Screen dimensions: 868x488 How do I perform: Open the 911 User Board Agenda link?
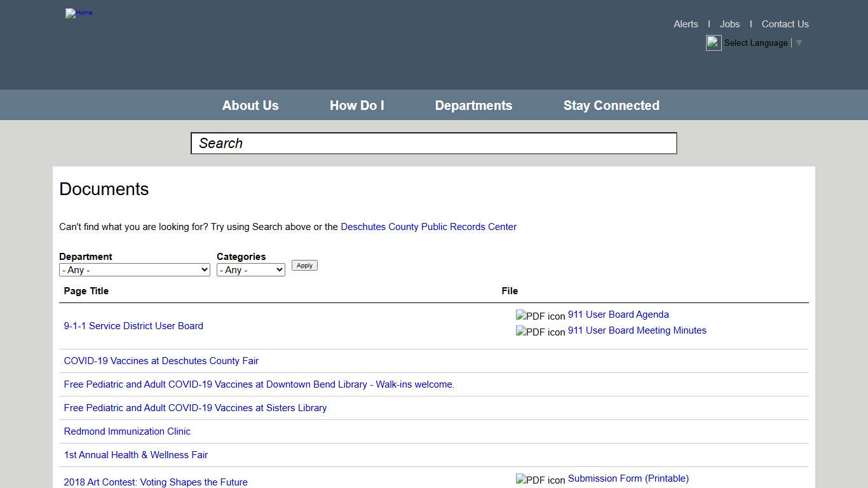618,314
